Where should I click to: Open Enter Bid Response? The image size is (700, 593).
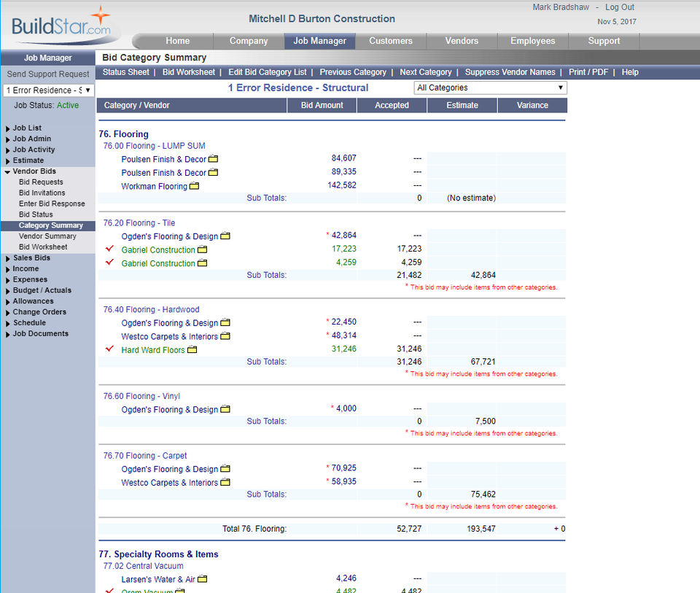tap(52, 204)
